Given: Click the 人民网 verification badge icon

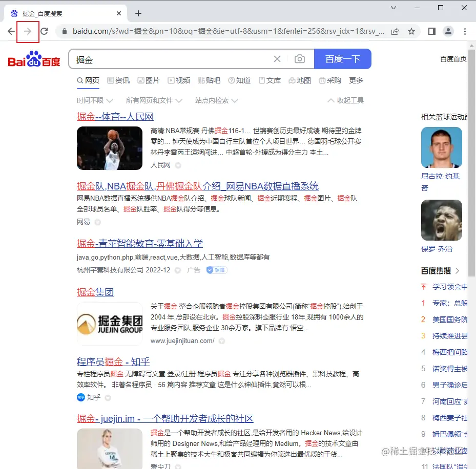Looking at the screenshot, I should tap(178, 165).
